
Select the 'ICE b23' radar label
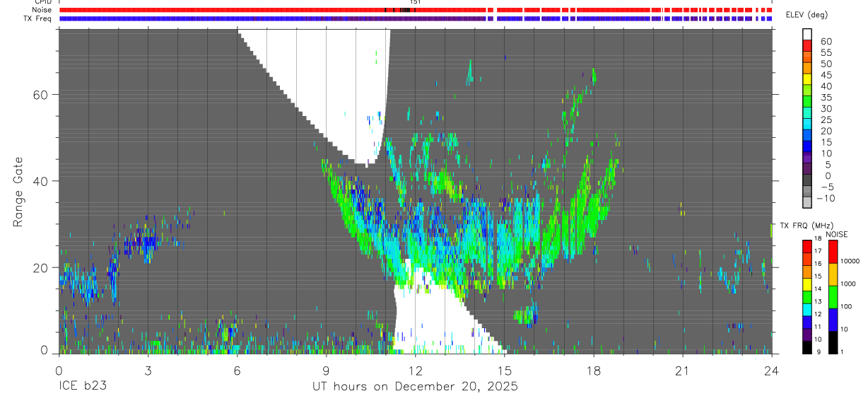tap(82, 387)
